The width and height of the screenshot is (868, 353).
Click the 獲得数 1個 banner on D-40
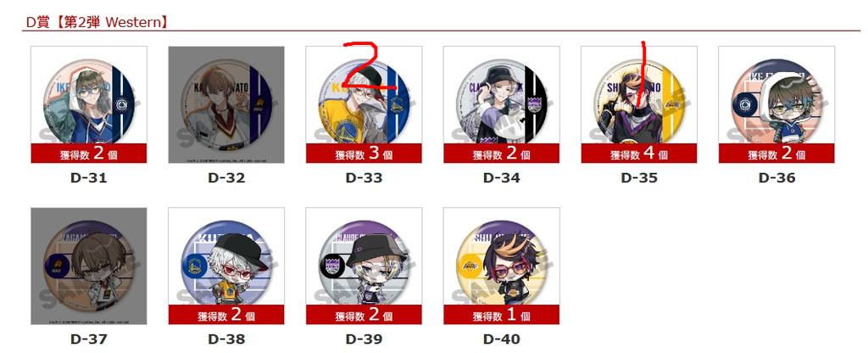[x=502, y=315]
